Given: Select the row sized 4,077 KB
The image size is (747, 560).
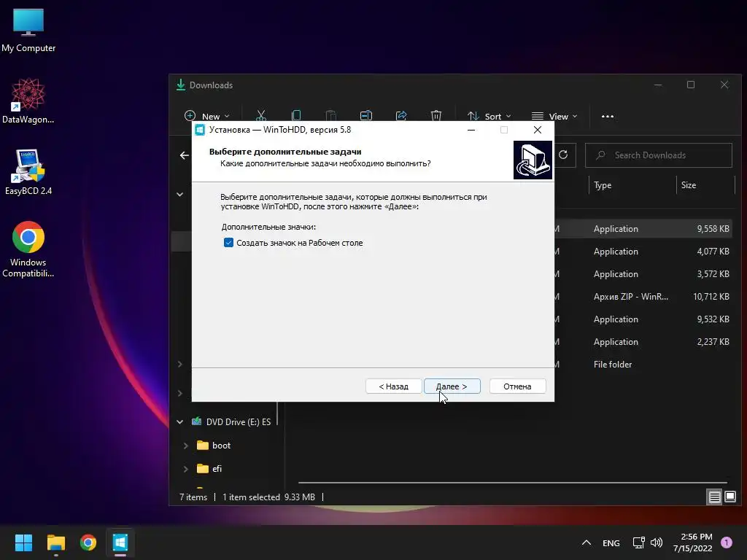Looking at the screenshot, I should pyautogui.click(x=643, y=252).
